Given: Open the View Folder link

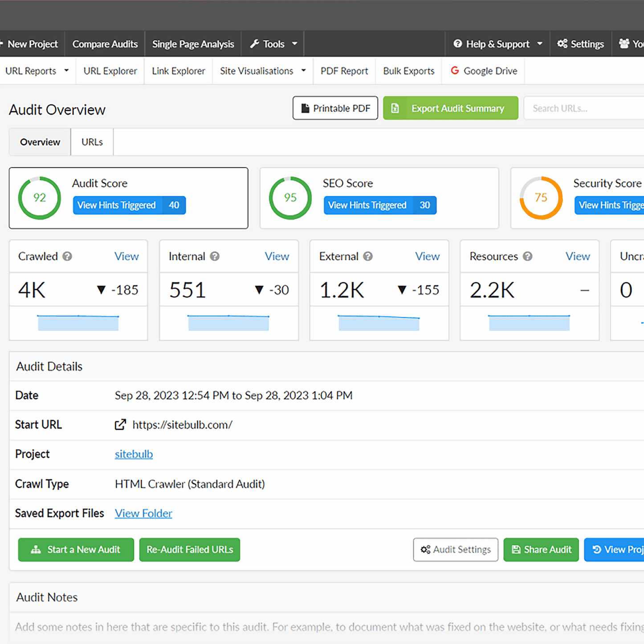Looking at the screenshot, I should click(143, 514).
